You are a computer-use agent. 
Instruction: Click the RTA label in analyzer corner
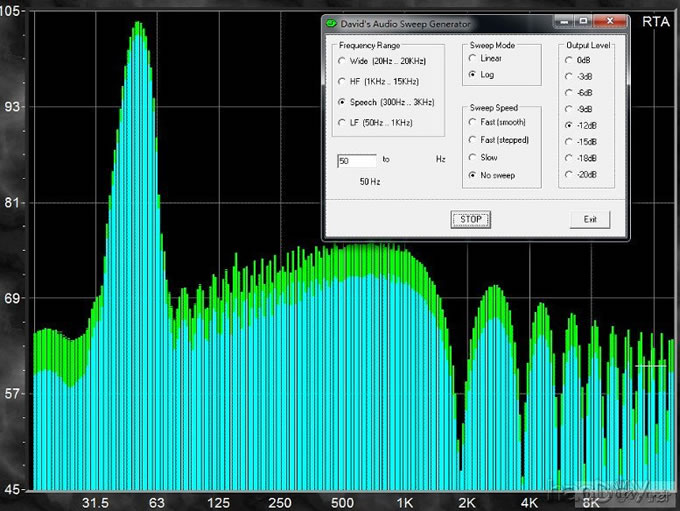click(x=656, y=20)
